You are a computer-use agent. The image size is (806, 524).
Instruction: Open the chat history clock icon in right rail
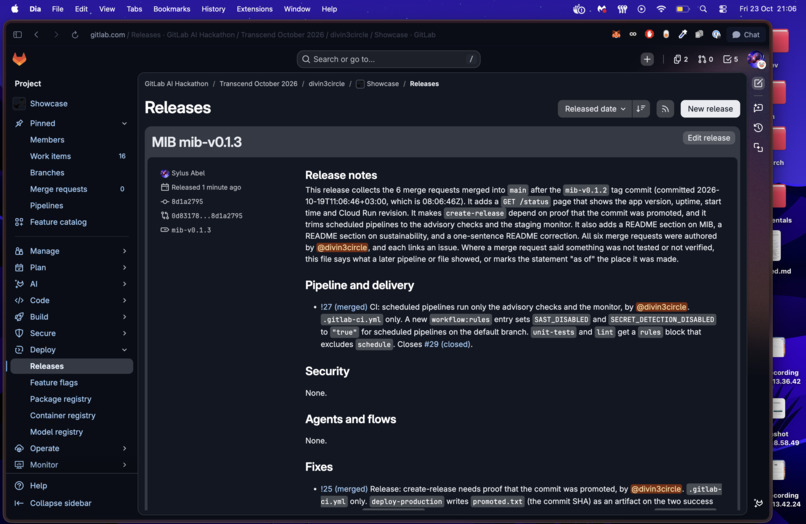coord(758,128)
